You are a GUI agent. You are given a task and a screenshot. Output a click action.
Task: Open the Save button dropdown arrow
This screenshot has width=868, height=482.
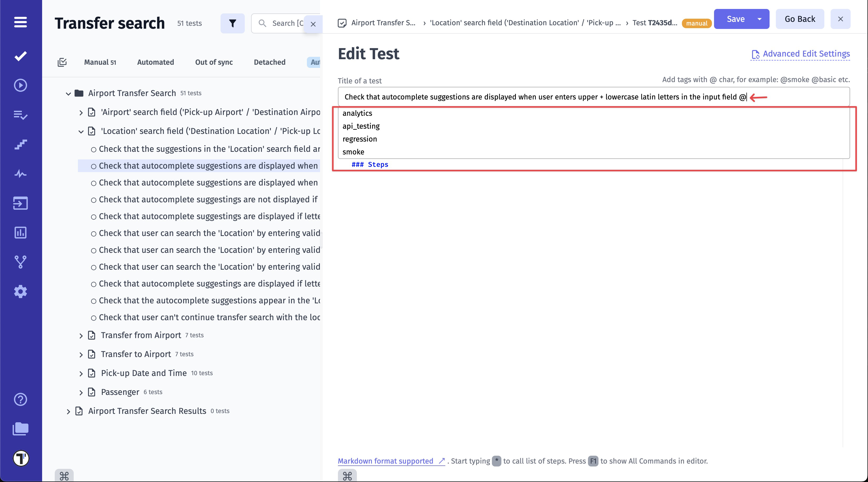[760, 19]
